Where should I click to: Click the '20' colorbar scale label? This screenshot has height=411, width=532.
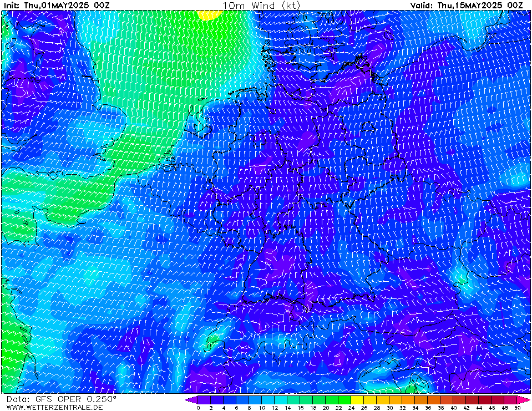(x=326, y=408)
